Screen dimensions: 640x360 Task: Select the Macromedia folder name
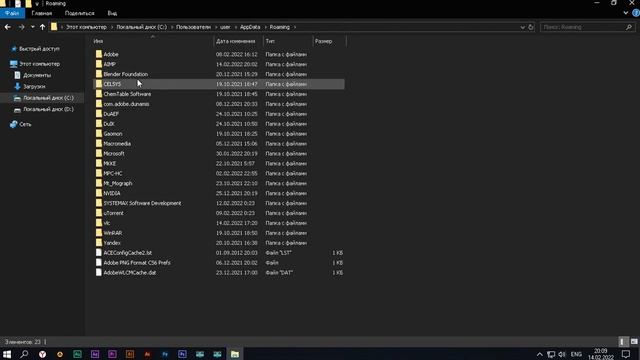(117, 144)
